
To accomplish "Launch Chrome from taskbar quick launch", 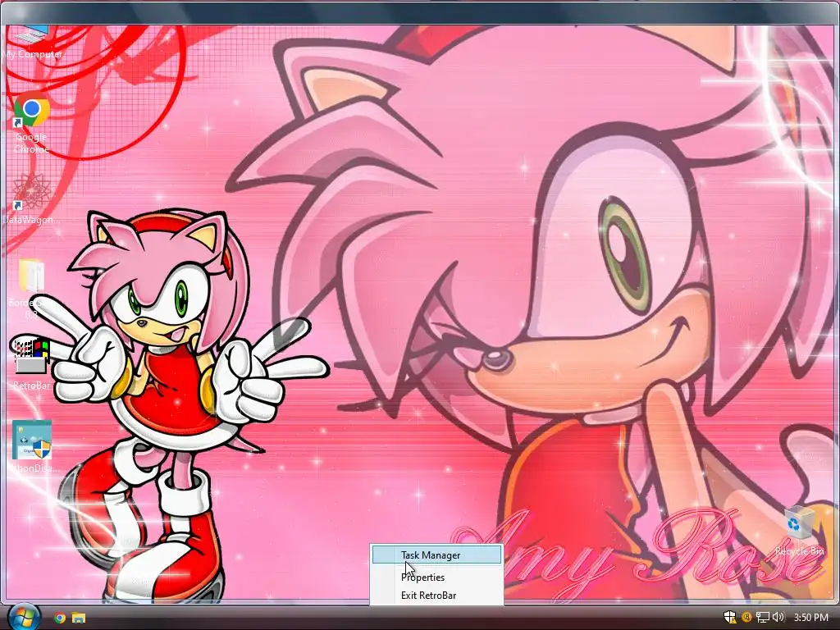I will tap(60, 618).
